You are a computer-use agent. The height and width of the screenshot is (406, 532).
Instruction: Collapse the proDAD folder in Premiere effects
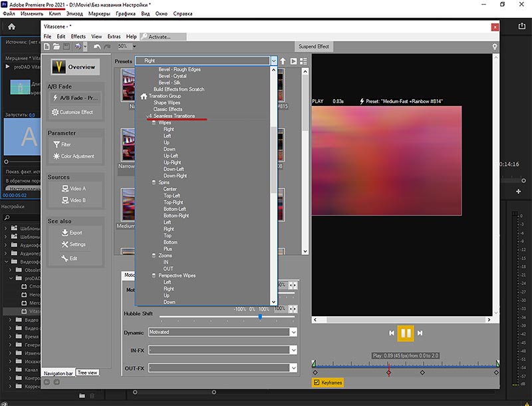pyautogui.click(x=11, y=278)
